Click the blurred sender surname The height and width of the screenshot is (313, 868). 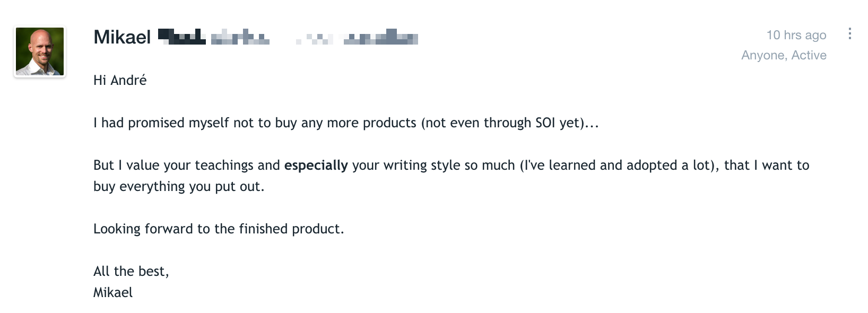182,38
